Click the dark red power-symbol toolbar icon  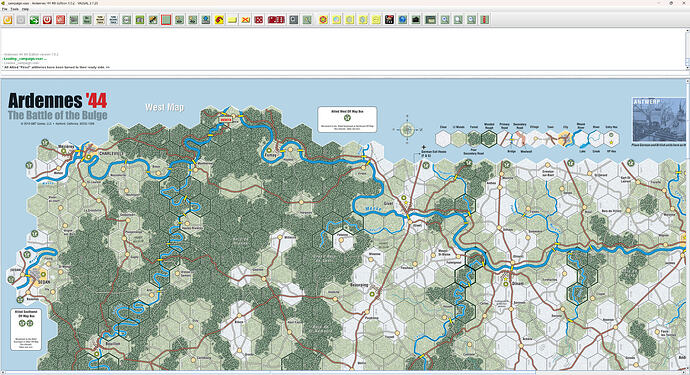click(47, 19)
